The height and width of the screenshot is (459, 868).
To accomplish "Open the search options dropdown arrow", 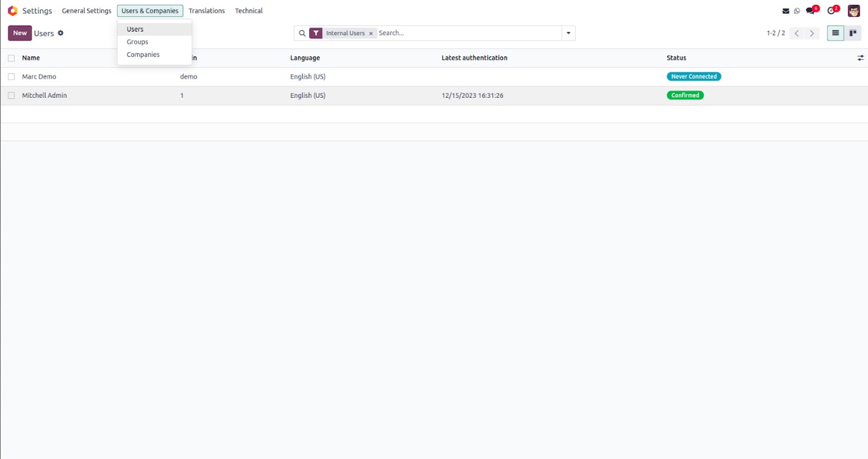I will point(568,33).
